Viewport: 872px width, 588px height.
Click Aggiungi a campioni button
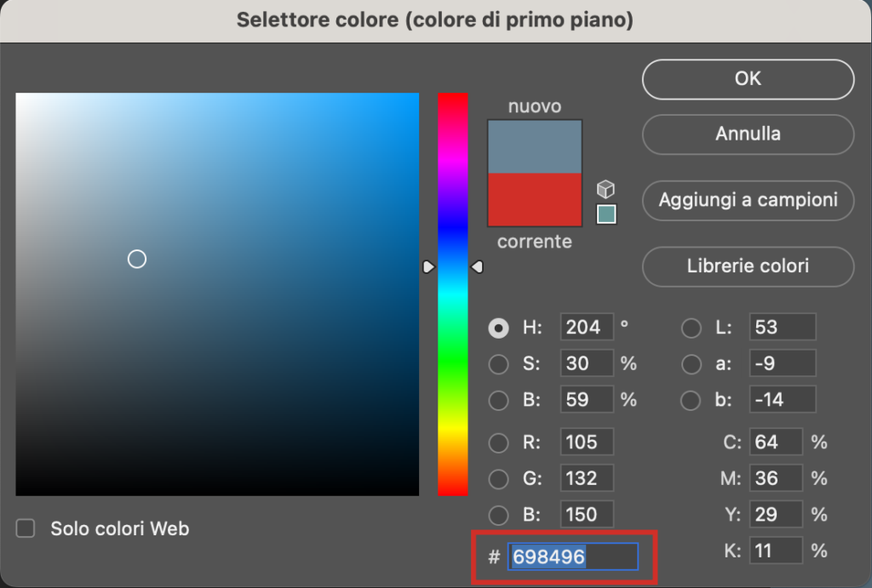coord(748,200)
